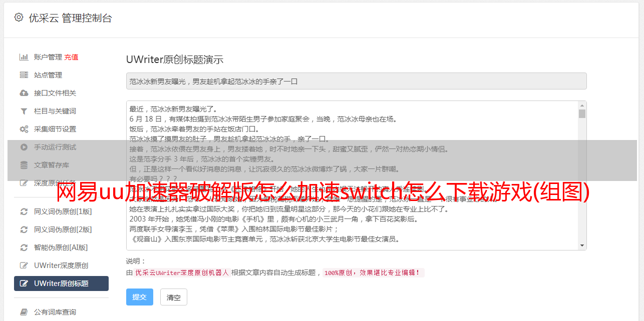644x321 pixels.
Task: Click the line starting "6 月 18 日，有媒体拍摄到"
Action: click(x=263, y=119)
